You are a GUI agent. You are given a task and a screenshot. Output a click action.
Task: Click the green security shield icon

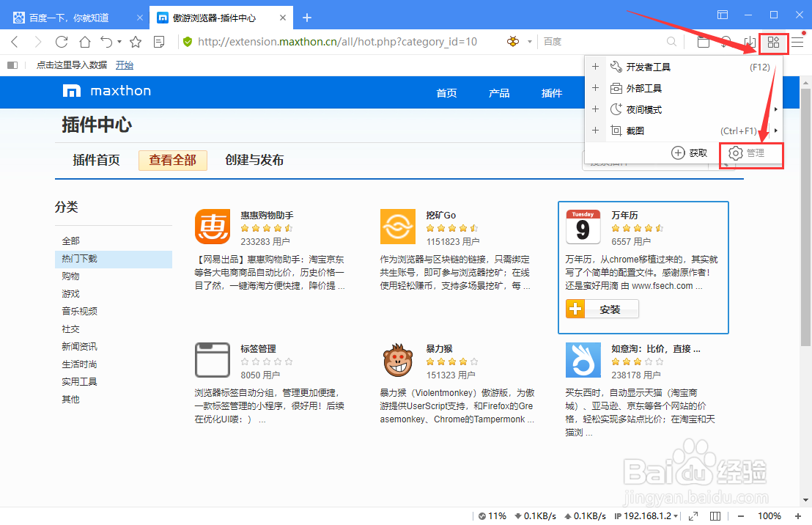point(188,42)
